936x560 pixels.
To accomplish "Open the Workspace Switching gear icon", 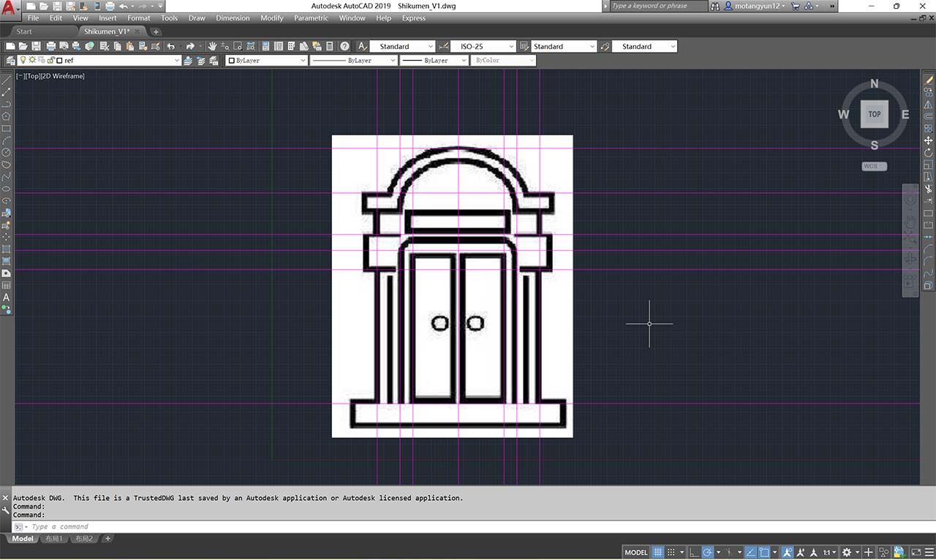I will coord(847,552).
